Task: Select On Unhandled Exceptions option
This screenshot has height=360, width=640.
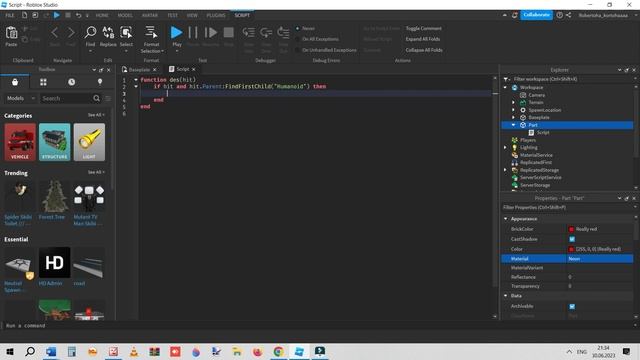Action: [326, 50]
